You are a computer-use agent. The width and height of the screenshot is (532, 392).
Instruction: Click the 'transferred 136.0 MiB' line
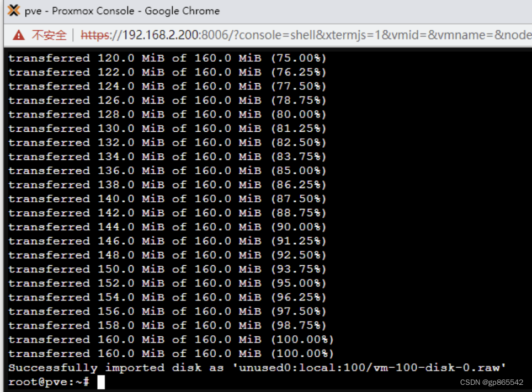coord(167,170)
